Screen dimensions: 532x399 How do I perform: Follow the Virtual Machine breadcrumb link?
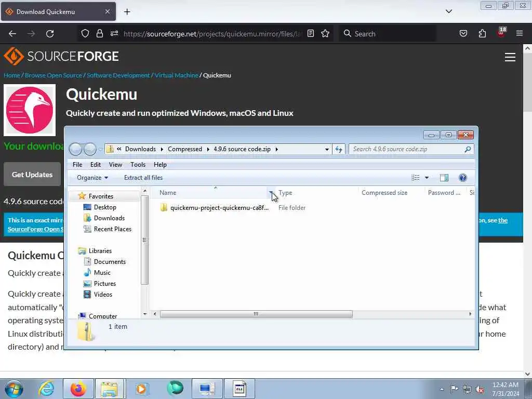[x=176, y=75]
